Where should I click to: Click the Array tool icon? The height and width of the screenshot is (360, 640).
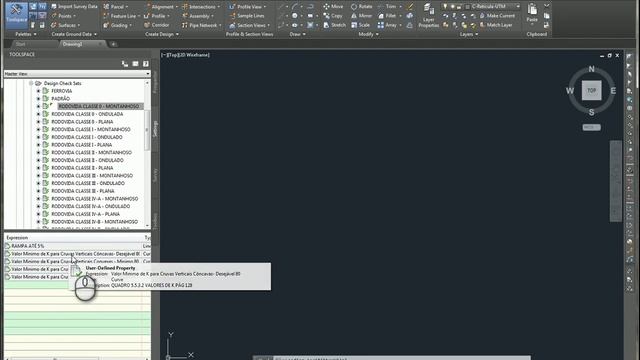(x=380, y=25)
